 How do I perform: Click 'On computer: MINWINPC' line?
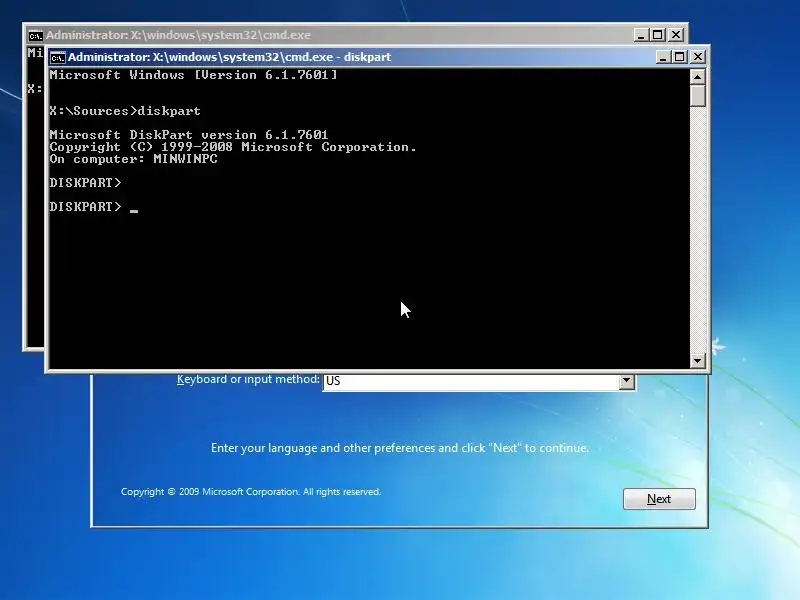click(x=134, y=159)
